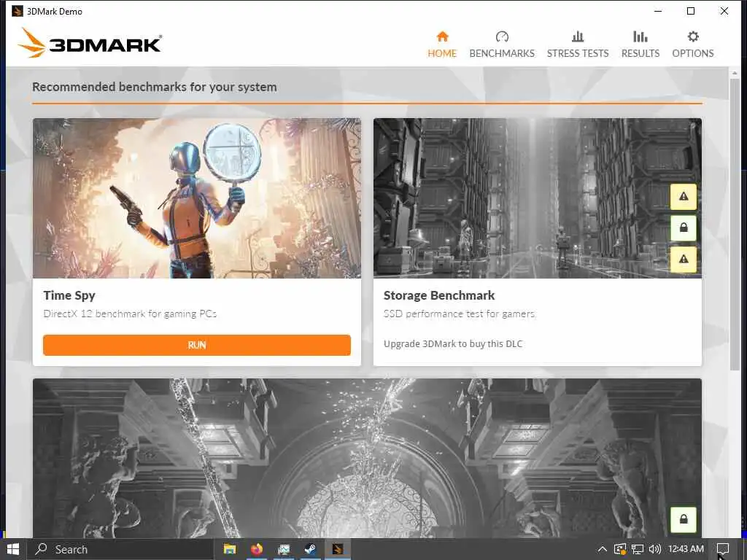Viewport: 747px width, 560px height.
Task: Click the 12:43 AM clock
Action: [x=686, y=550]
